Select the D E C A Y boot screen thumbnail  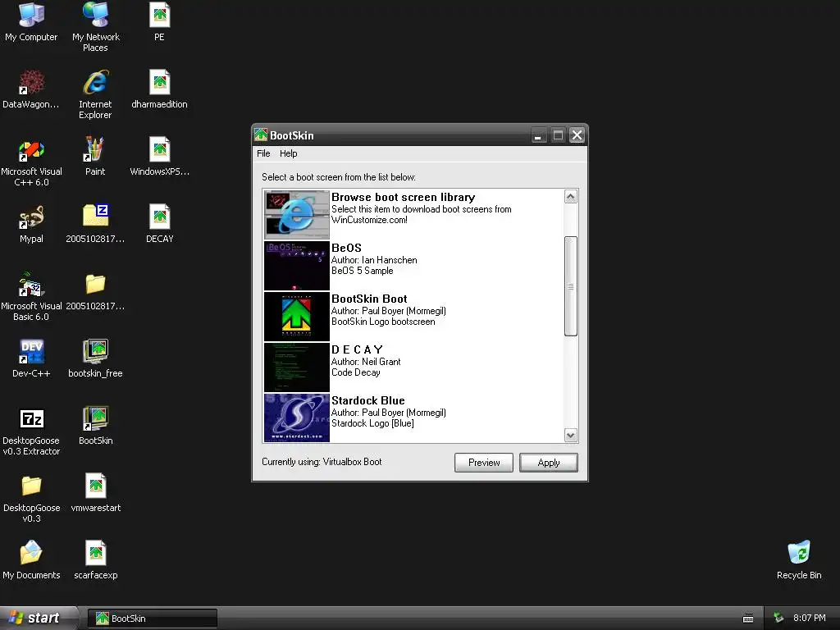coord(297,367)
